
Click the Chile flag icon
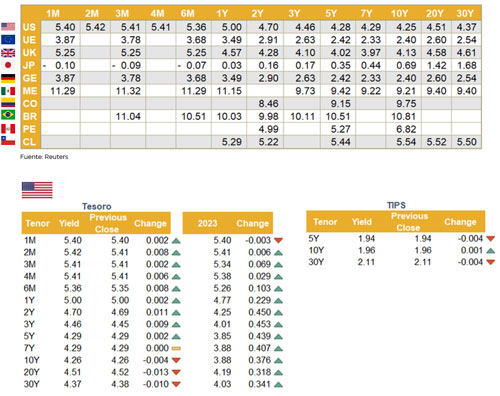coord(8,141)
